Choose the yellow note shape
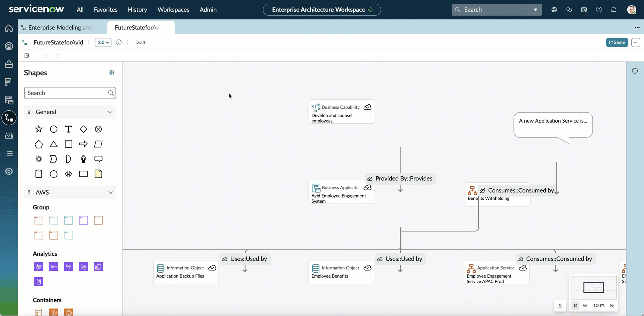This screenshot has width=644, height=316. tap(98, 174)
